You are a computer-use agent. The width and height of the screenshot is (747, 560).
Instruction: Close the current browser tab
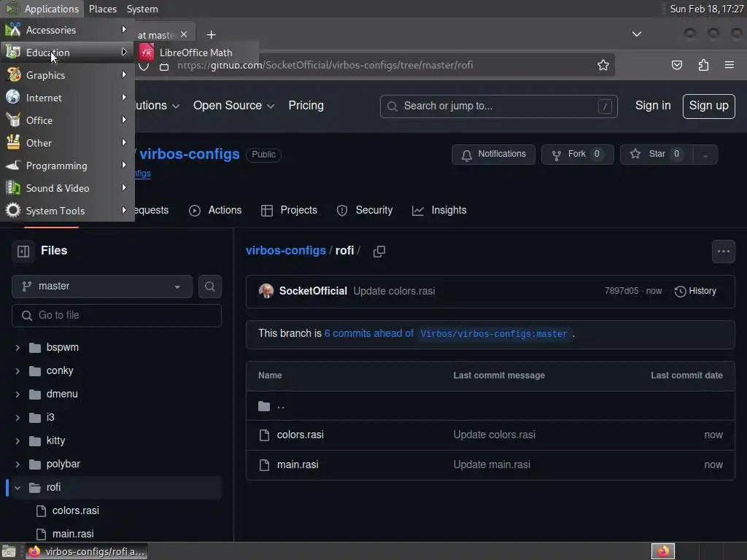(184, 35)
